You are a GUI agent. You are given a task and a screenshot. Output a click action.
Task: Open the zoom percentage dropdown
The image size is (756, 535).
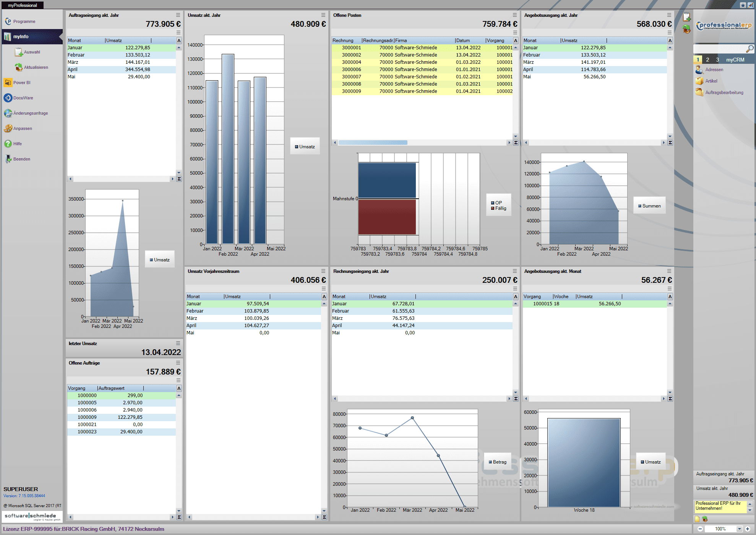click(740, 529)
